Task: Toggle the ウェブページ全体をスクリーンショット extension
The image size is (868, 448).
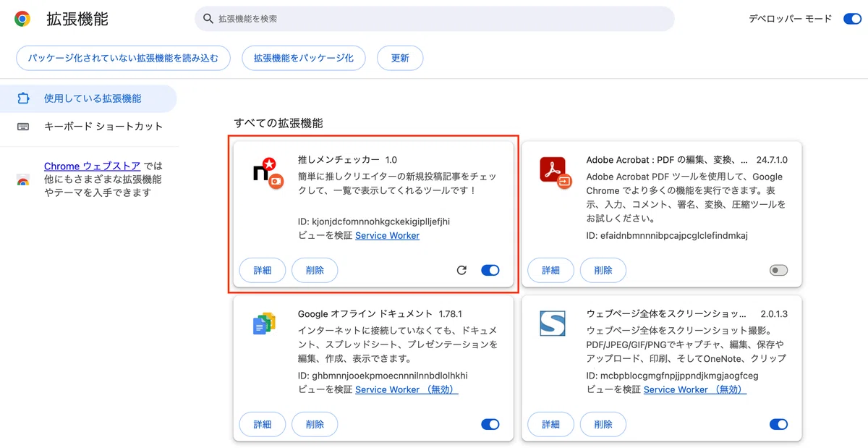Action: (x=779, y=424)
